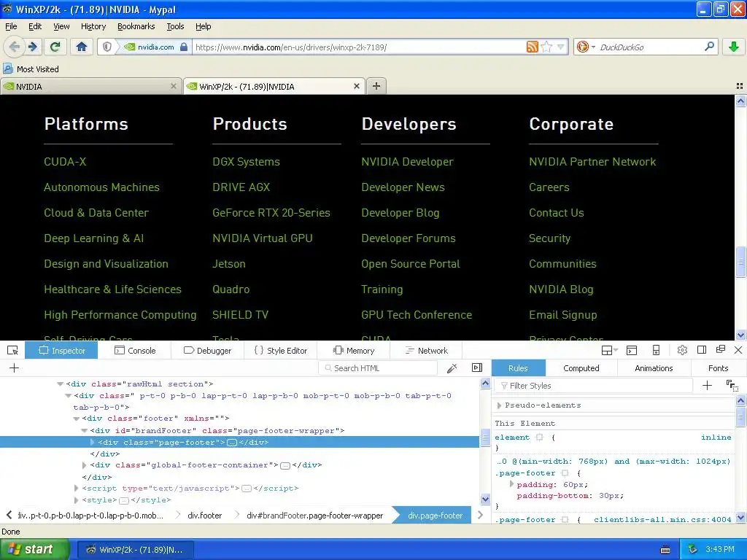This screenshot has height=560, width=747.
Task: Open devtools settings gear
Action: 682,351
